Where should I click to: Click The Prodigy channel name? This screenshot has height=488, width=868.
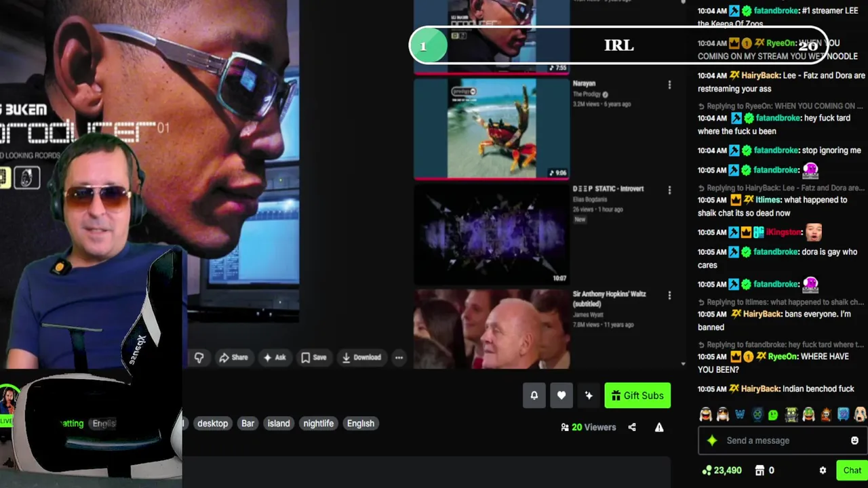coord(587,94)
